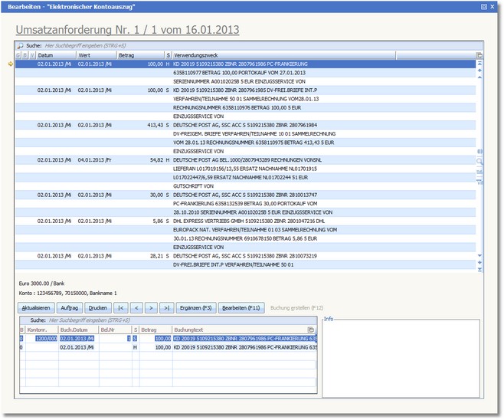Click the filter funnel icon in the right sidebar
This screenshot has width=504, height=420.
click(x=479, y=181)
